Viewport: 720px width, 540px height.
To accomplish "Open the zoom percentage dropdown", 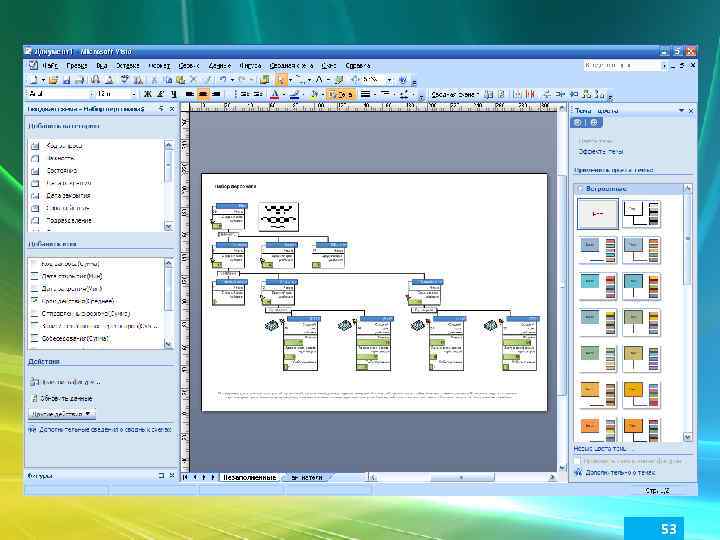I will point(389,80).
